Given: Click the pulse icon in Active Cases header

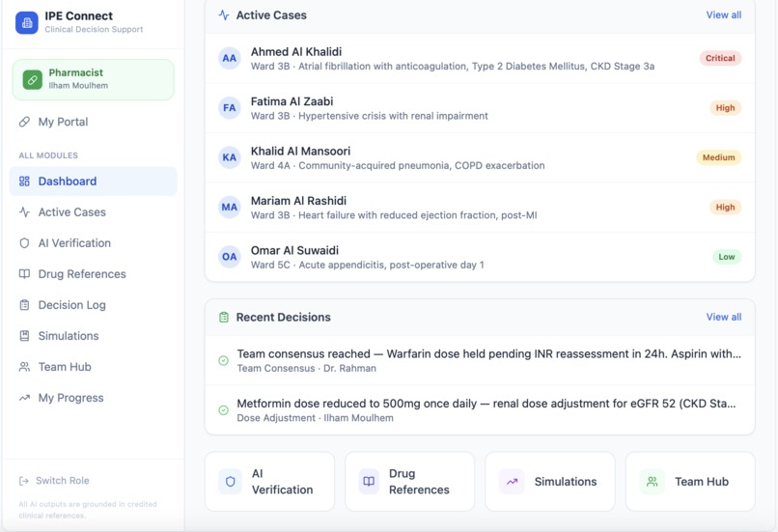Looking at the screenshot, I should point(224,15).
